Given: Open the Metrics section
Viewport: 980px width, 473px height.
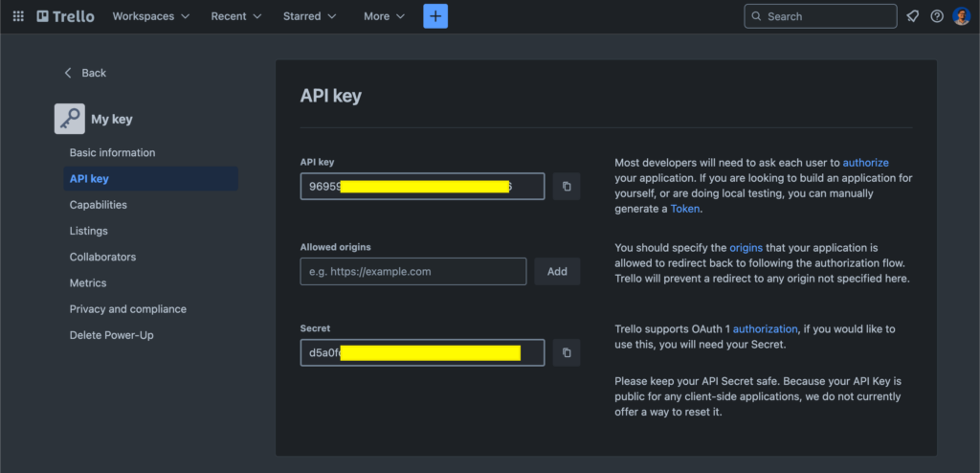Looking at the screenshot, I should coord(88,282).
